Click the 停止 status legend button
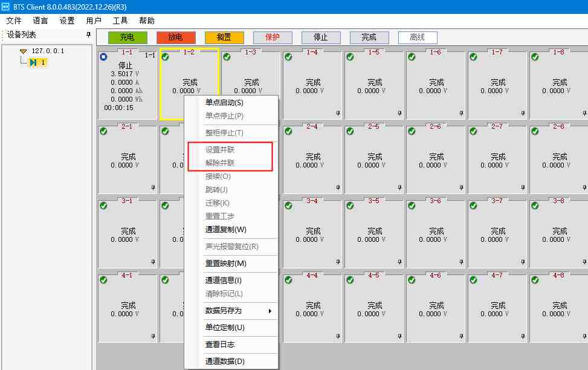Image resolution: width=588 pixels, height=370 pixels. point(321,37)
